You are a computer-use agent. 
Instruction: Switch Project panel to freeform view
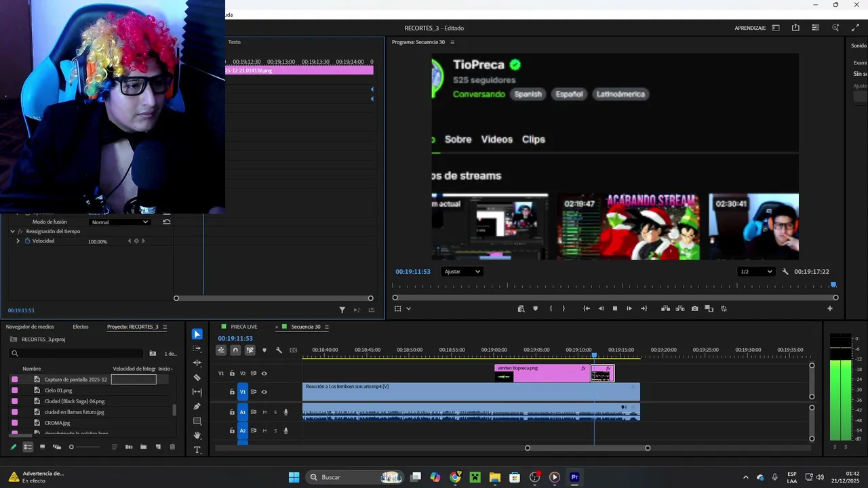tap(57, 447)
